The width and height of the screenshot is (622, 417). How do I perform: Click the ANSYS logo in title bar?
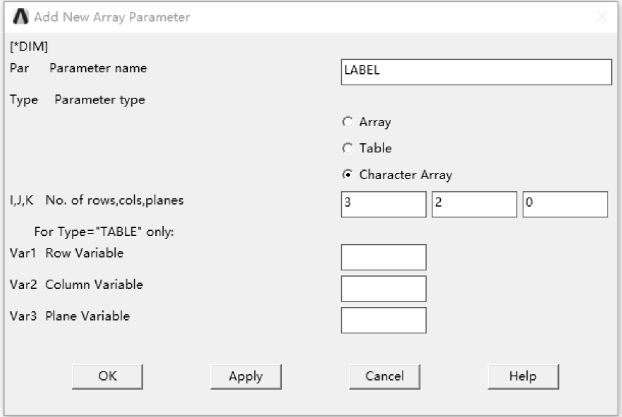(x=16, y=17)
